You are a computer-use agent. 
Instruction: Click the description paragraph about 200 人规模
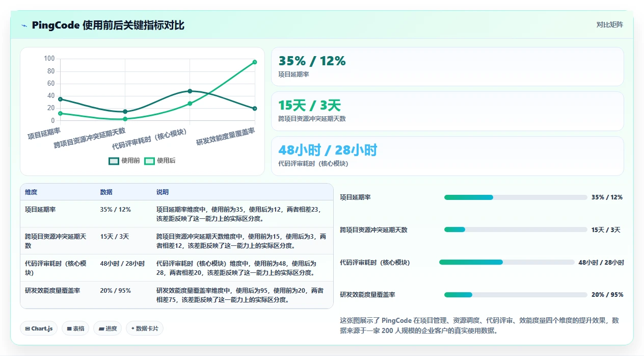(479, 325)
